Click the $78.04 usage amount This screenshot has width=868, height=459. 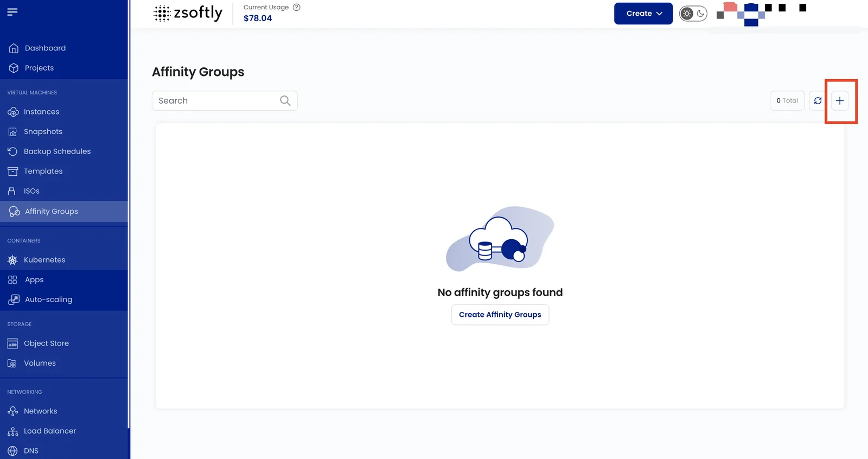(x=258, y=18)
